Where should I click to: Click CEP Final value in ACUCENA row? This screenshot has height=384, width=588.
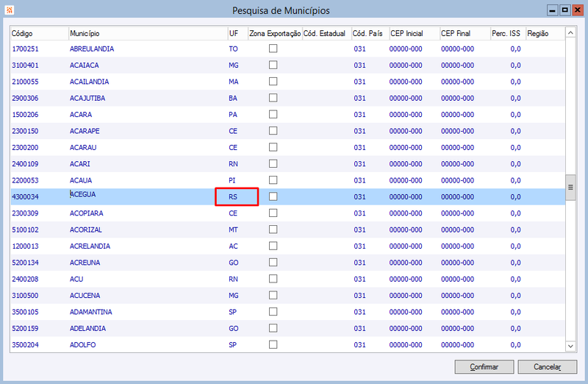tap(457, 296)
